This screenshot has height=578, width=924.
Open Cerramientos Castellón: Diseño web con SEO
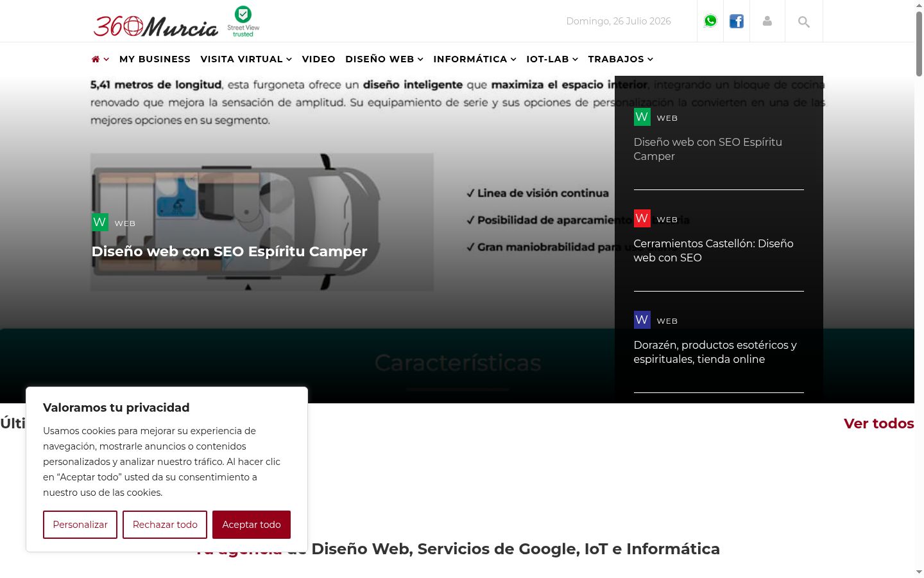pos(714,250)
